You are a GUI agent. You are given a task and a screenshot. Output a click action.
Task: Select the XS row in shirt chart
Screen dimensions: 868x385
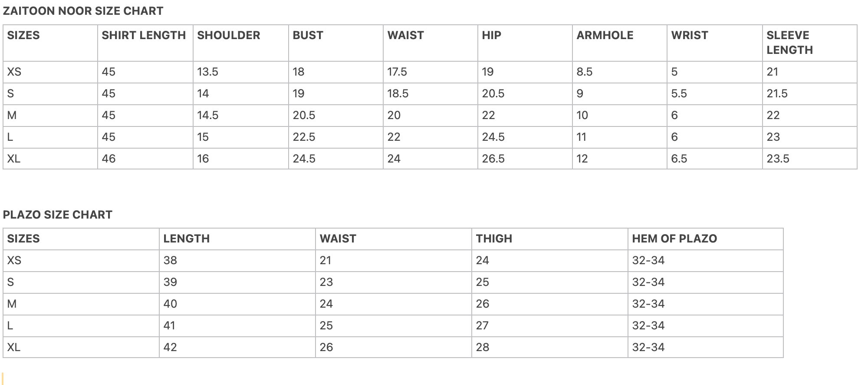click(x=430, y=72)
